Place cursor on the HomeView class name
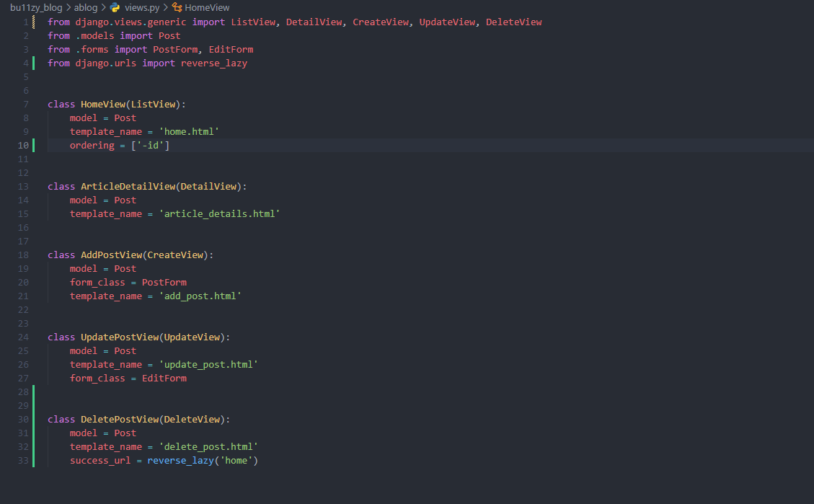Viewport: 814px width, 504px height. point(103,104)
